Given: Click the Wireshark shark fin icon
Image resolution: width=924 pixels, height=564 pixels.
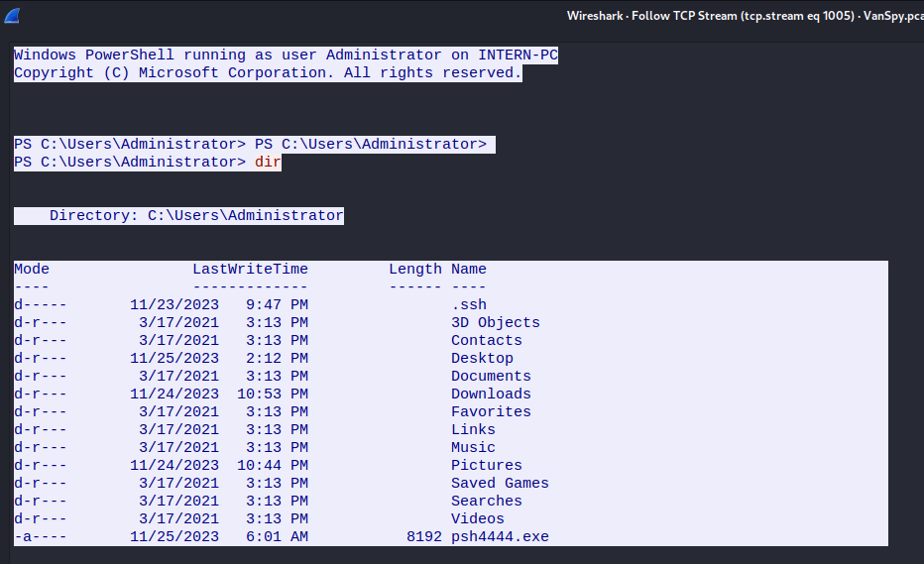Looking at the screenshot, I should [11, 16].
